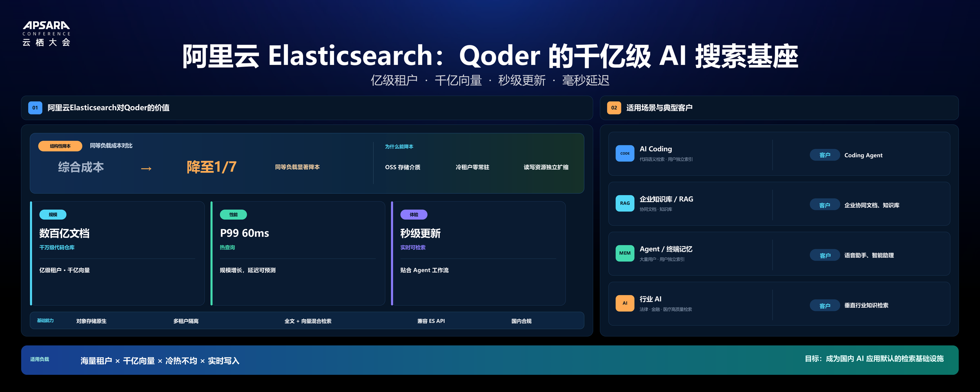Click the text "兼容 ES API"

431,321
